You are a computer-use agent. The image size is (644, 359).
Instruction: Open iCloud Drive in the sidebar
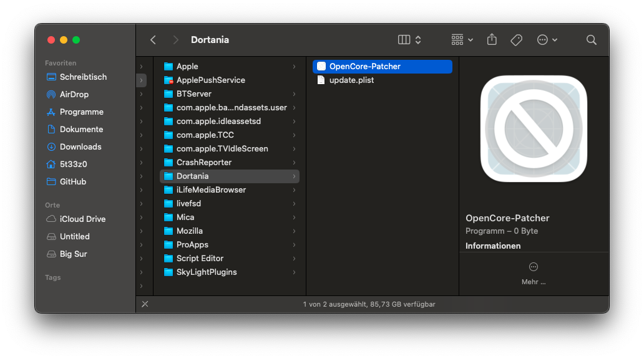(x=82, y=219)
